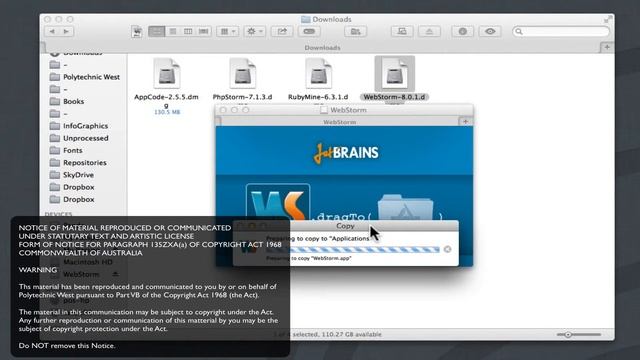Click the Finder fullscreen icon in title bar
Screen dimensions: 640x360
click(608, 19)
